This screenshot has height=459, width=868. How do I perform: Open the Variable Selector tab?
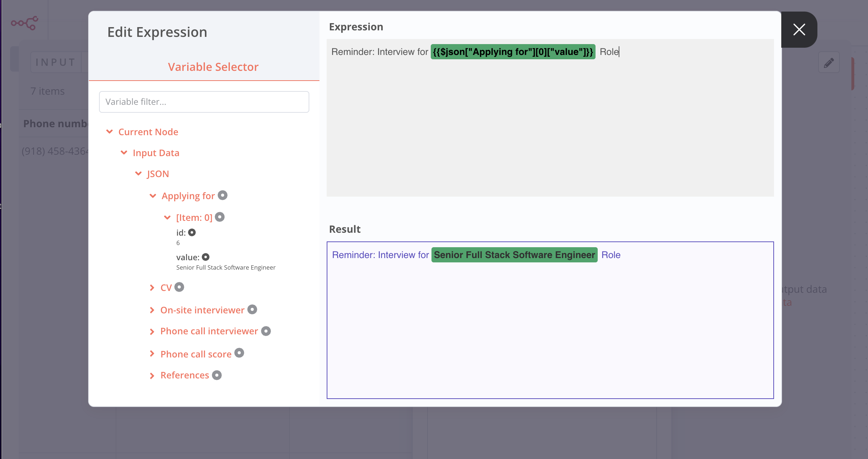point(213,67)
